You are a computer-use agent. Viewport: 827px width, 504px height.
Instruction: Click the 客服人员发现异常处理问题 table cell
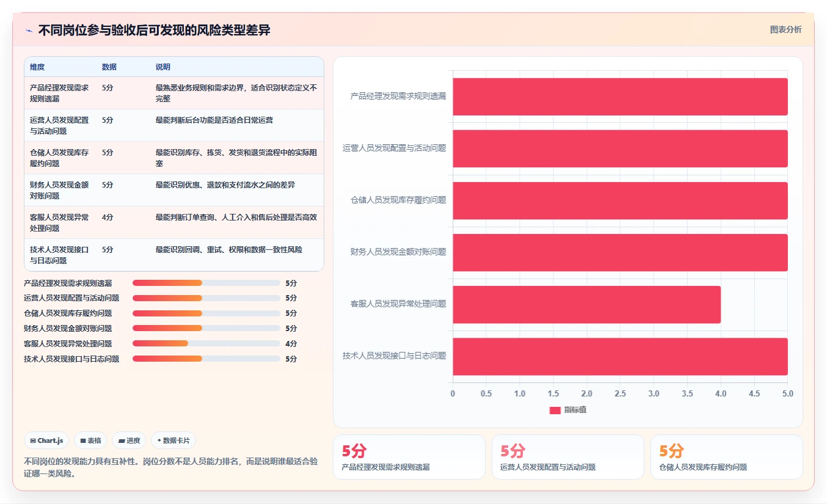59,222
